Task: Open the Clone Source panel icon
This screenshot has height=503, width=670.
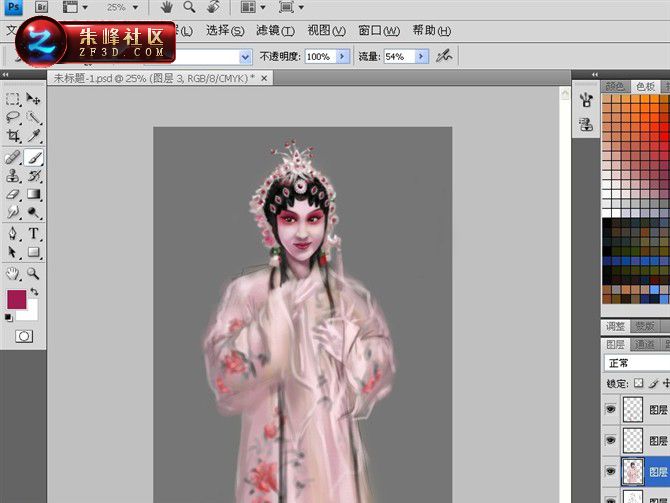Action: tap(586, 125)
